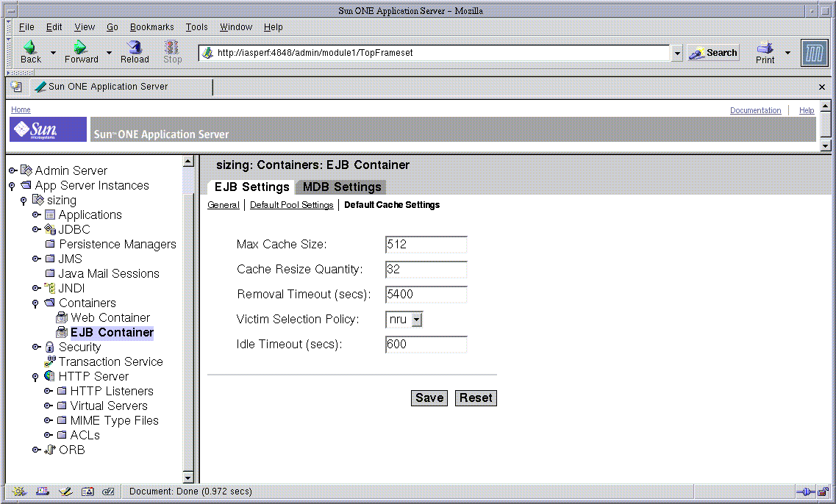Click the Web Container icon
The height and width of the screenshot is (504, 836).
point(62,317)
